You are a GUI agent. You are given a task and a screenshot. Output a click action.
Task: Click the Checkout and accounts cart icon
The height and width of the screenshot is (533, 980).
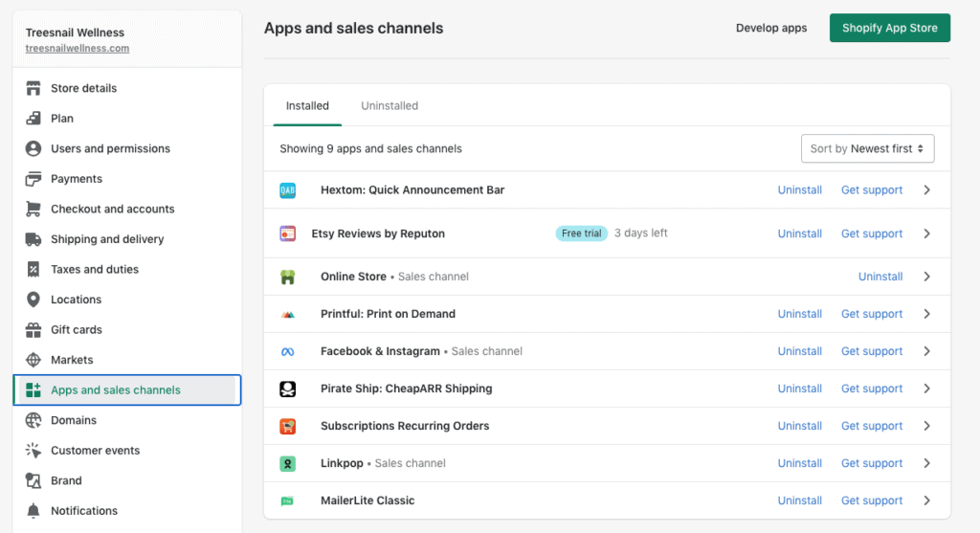(x=33, y=209)
